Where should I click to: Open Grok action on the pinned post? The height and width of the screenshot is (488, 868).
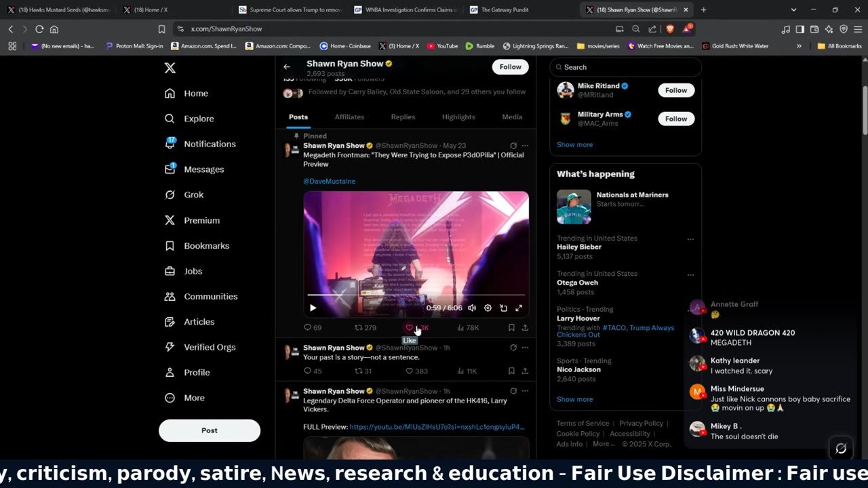513,146
